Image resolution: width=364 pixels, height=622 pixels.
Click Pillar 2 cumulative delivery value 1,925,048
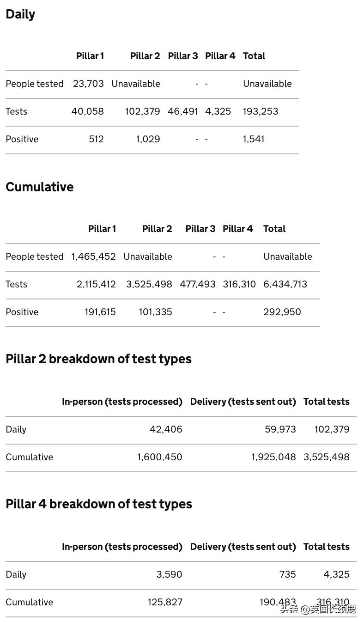pyautogui.click(x=273, y=457)
